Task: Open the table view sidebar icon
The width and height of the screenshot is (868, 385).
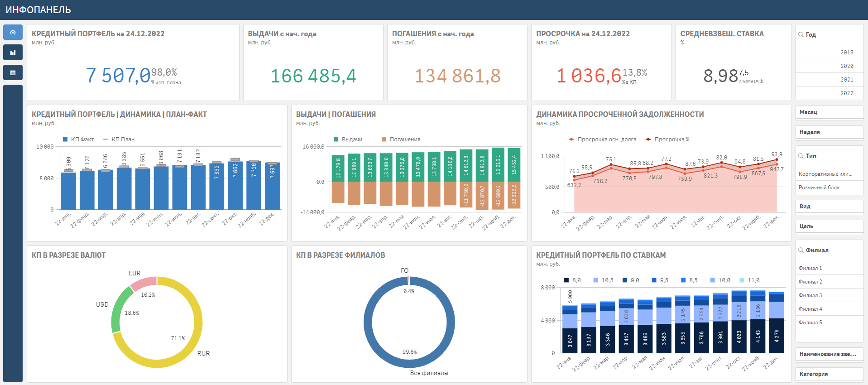Action: (x=13, y=72)
